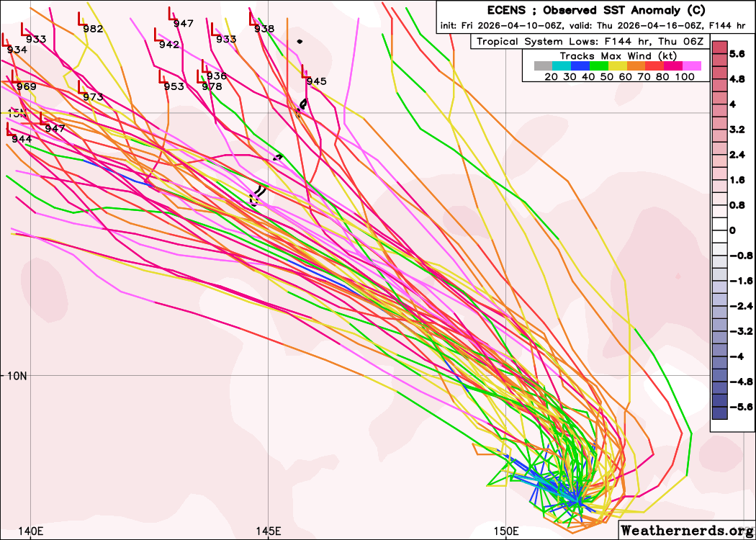Click the 50 value in wind legend
756x540 pixels.
pos(606,76)
